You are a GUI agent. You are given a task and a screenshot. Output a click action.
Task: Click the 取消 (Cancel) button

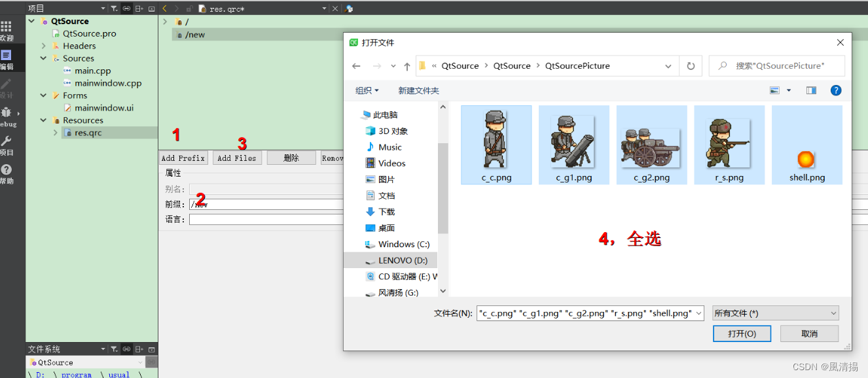(810, 334)
